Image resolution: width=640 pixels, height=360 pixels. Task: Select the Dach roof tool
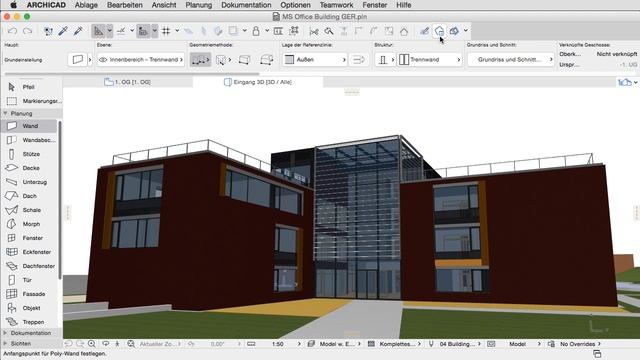pos(29,196)
